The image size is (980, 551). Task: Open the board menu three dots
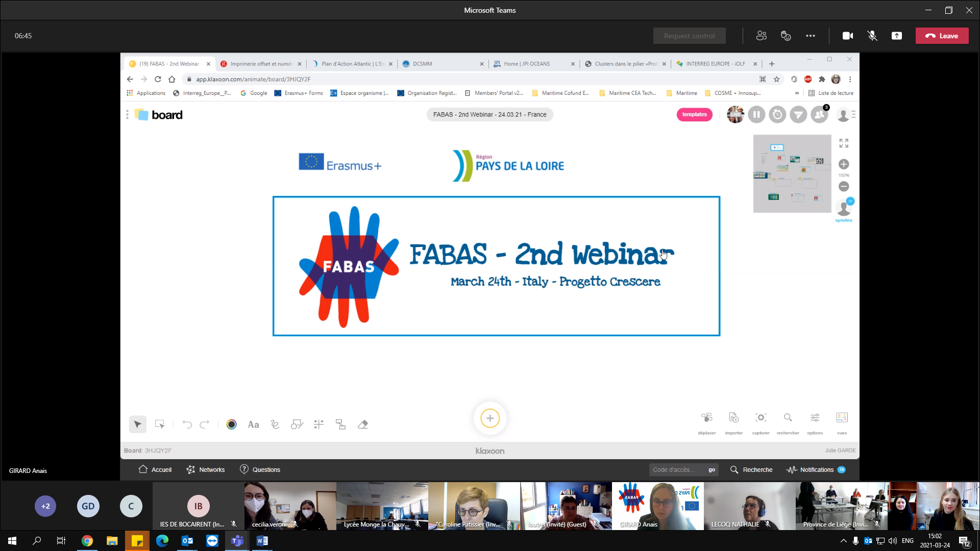coord(127,115)
